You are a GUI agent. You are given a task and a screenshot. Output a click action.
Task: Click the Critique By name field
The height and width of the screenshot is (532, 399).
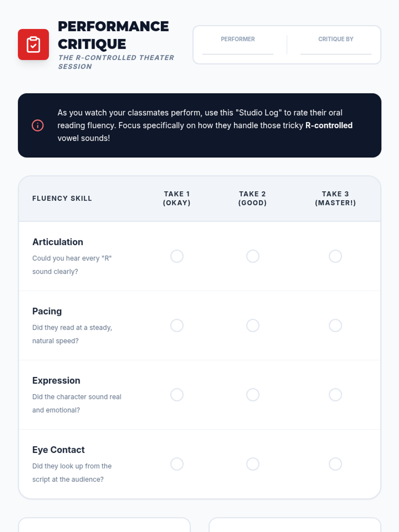click(x=335, y=49)
